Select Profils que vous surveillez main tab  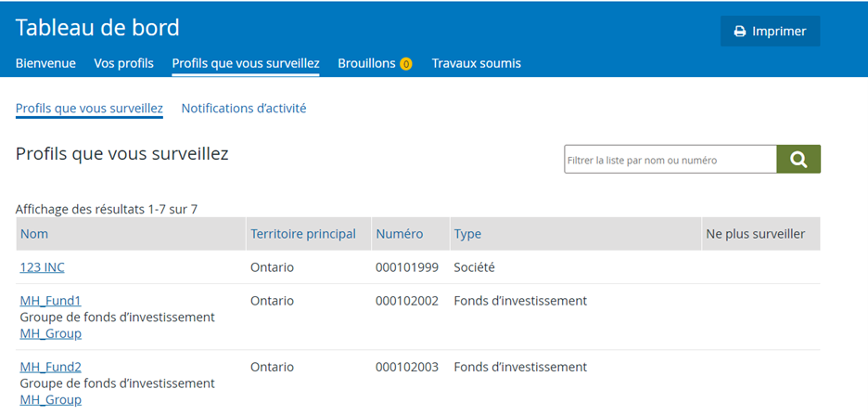(246, 63)
